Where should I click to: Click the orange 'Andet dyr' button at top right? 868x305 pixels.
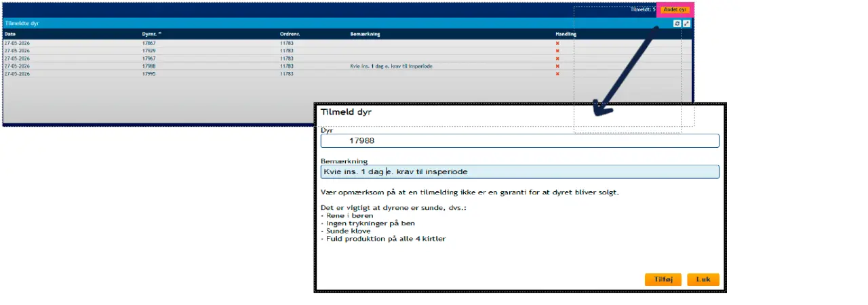coord(675,9)
